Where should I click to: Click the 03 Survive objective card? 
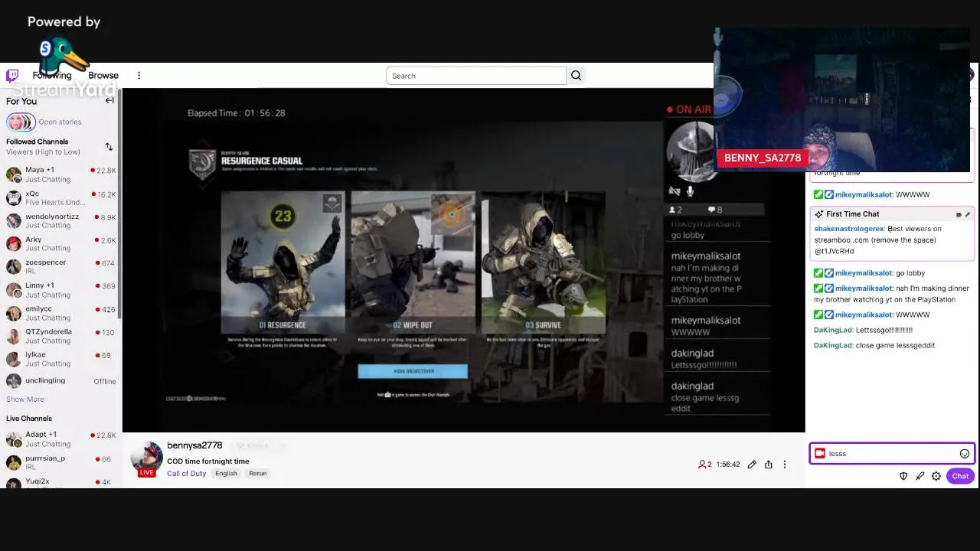click(543, 262)
